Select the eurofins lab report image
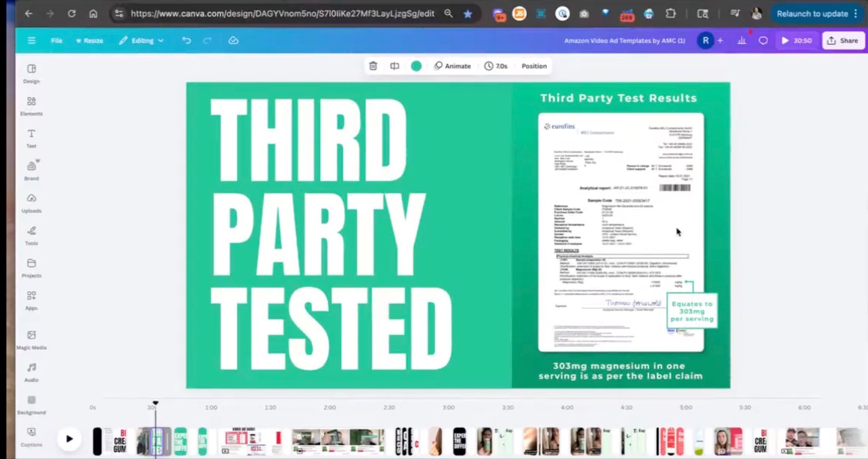868x459 pixels. (621, 232)
